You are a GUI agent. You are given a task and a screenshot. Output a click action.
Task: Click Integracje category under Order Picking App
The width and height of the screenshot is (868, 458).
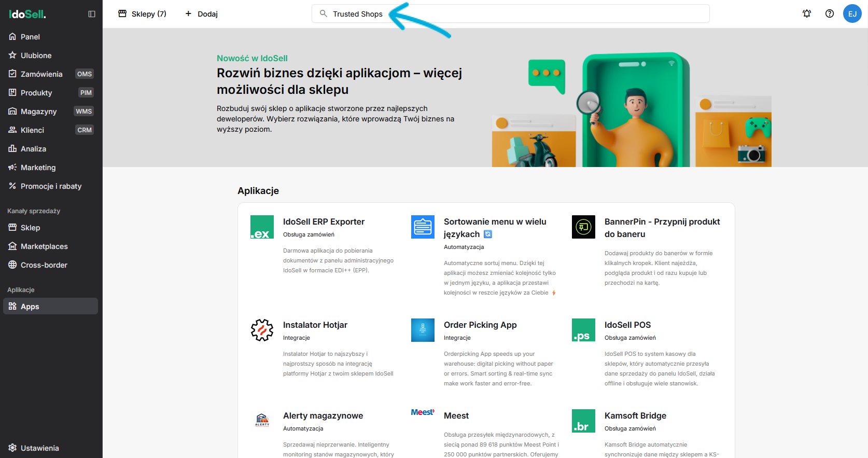click(457, 338)
